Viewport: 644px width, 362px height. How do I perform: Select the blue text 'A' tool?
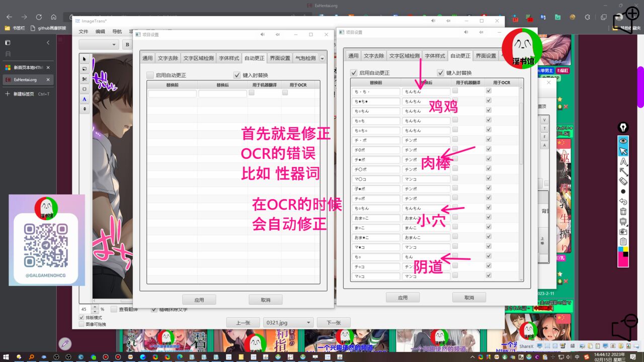click(x=84, y=99)
